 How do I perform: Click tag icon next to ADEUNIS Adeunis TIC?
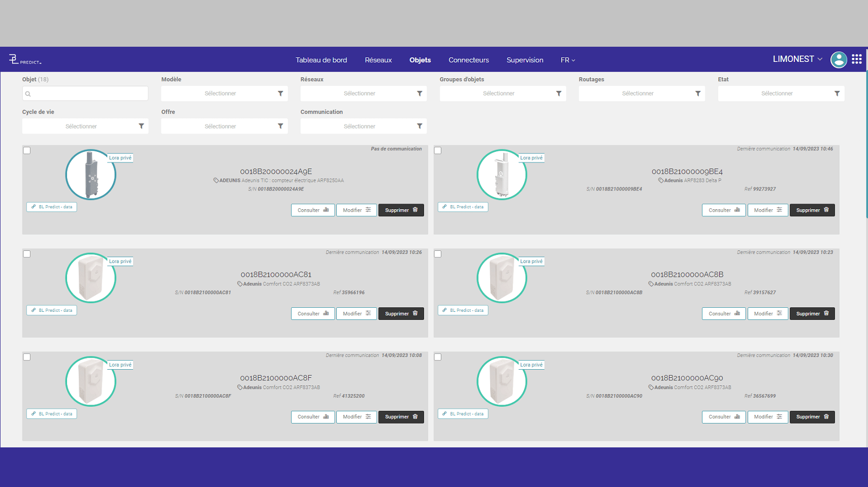pos(216,180)
